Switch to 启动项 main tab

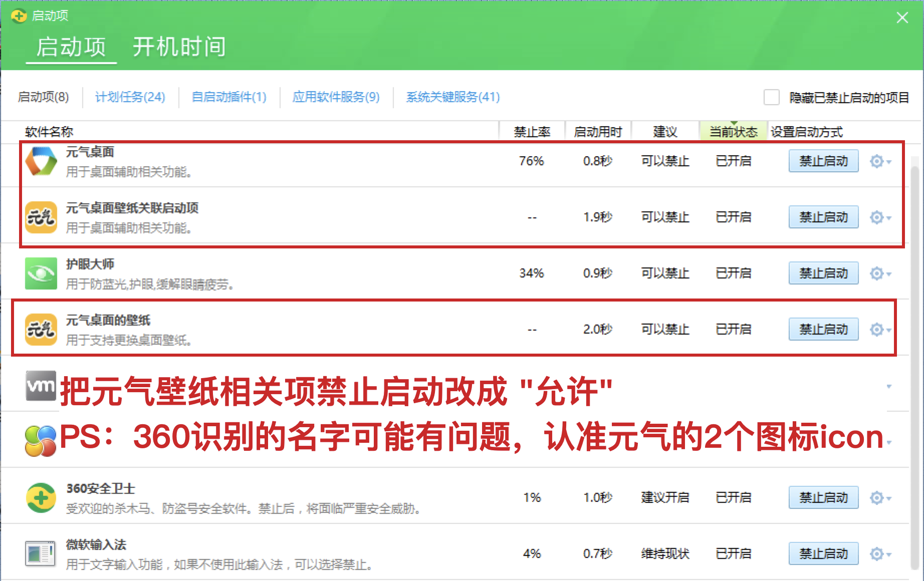pyautogui.click(x=71, y=47)
